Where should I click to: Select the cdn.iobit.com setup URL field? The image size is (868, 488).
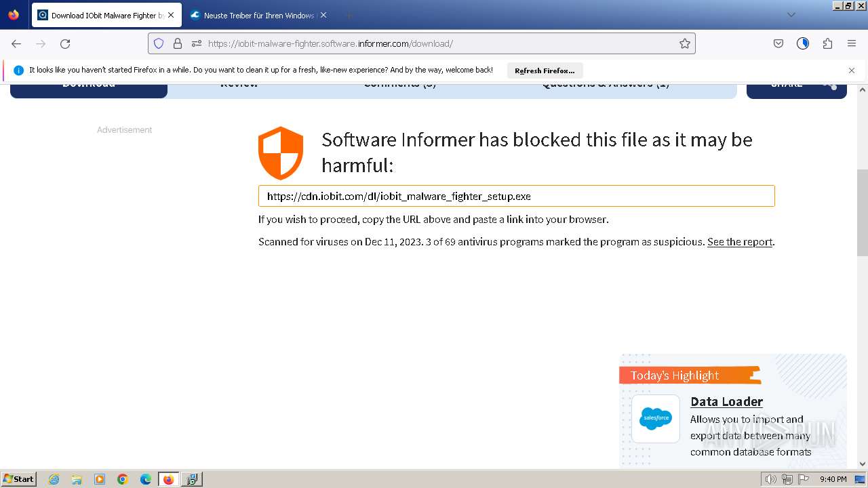click(x=517, y=196)
